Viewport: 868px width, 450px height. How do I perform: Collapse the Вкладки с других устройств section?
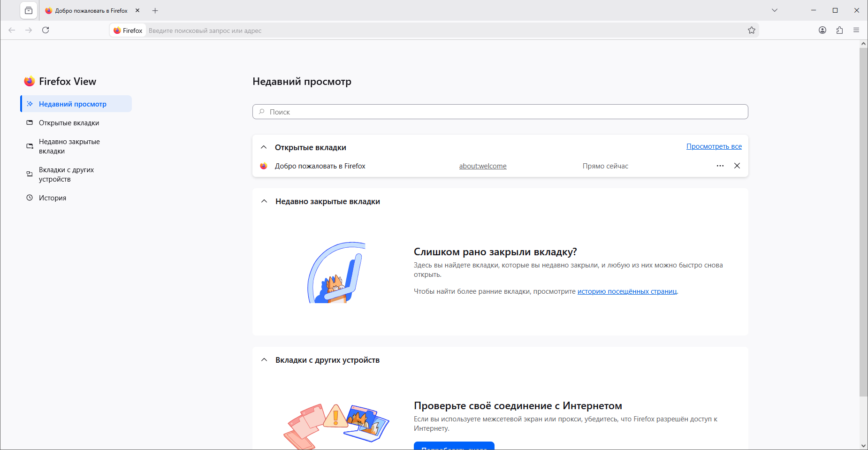(264, 360)
